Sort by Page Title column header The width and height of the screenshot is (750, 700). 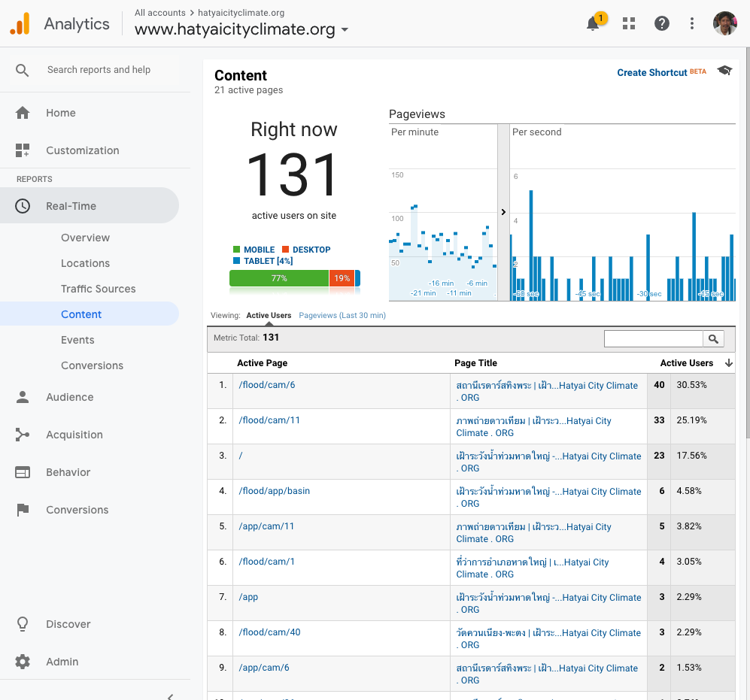(x=475, y=363)
